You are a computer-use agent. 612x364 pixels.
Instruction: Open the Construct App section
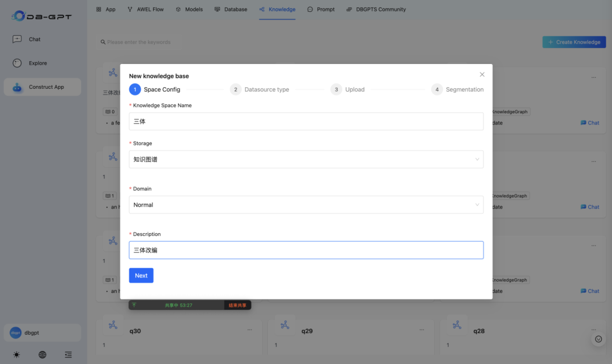point(42,87)
